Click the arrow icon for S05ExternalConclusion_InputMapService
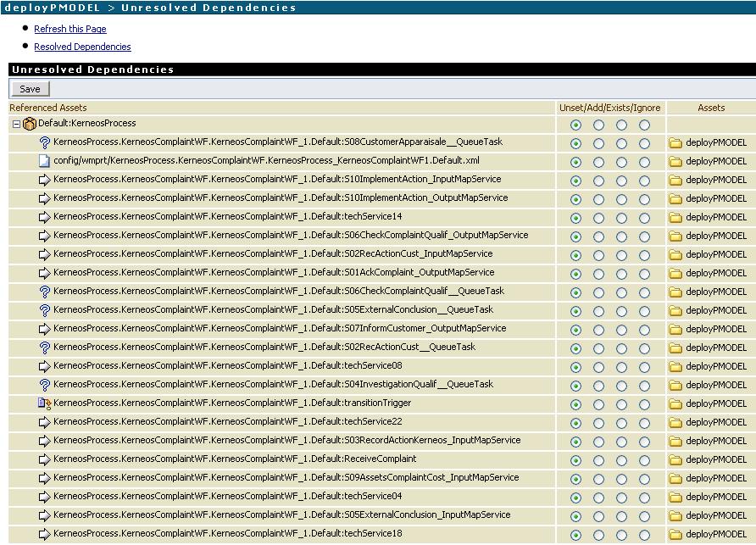 coord(44,515)
